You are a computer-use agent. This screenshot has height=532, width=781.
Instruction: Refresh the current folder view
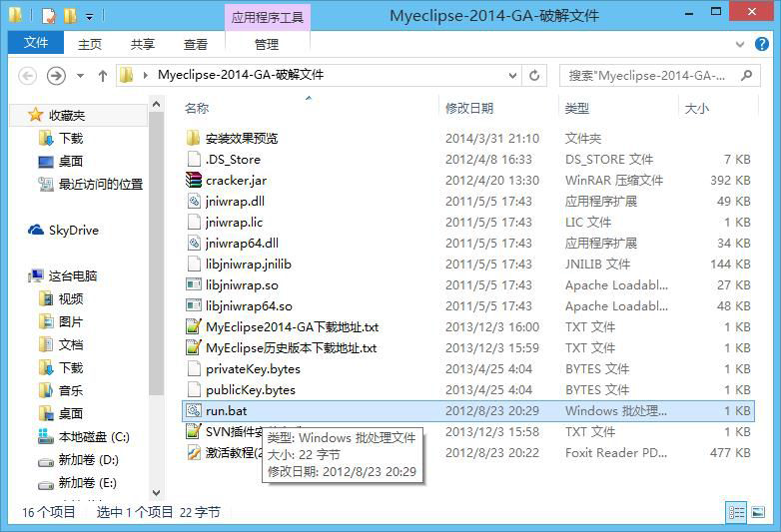pos(535,76)
